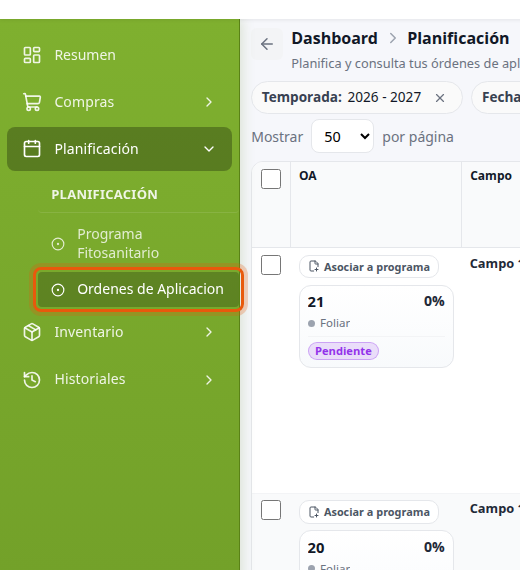Screen dimensions: 520x570
Task: Check the checkbox for order 20
Action: (271, 510)
